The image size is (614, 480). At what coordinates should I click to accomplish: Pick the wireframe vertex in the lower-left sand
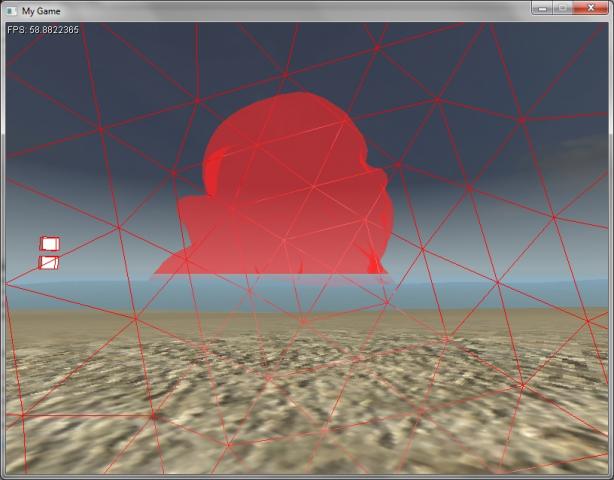pyautogui.click(x=152, y=414)
